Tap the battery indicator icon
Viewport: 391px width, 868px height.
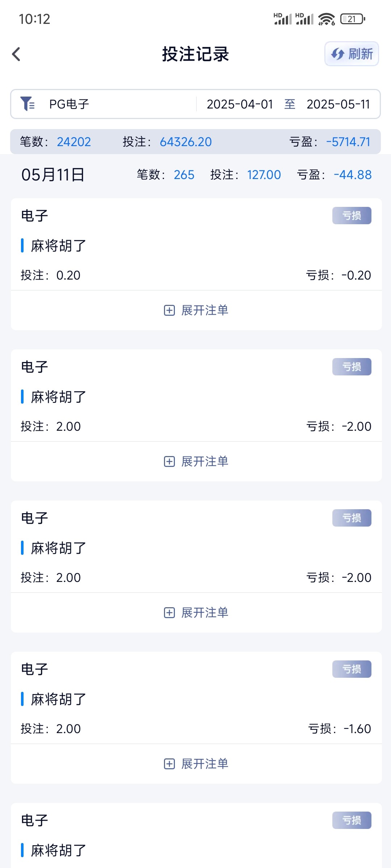353,19
